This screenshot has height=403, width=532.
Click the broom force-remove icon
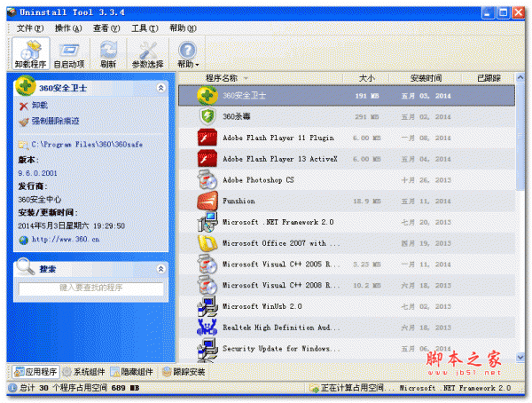tap(23, 122)
